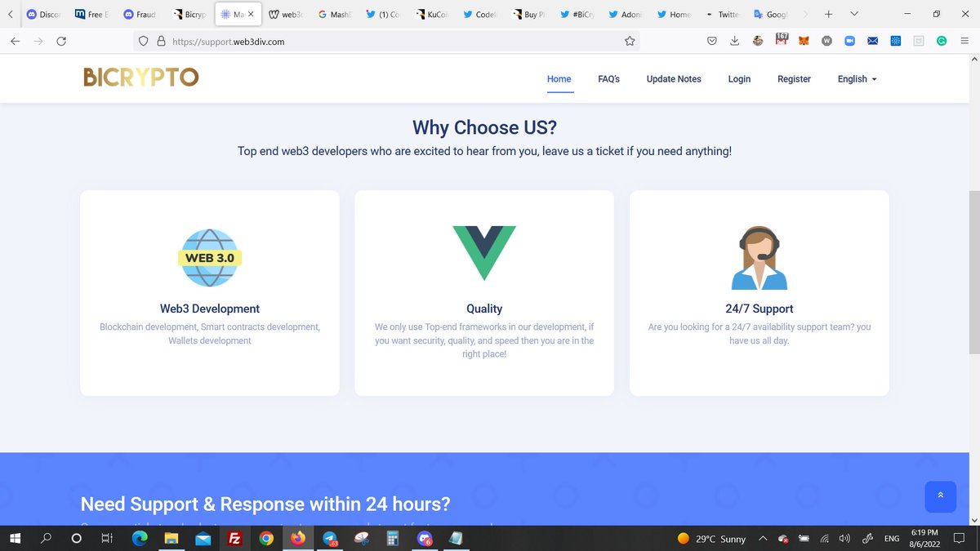Switch to the Discord browser tab

click(x=43, y=15)
